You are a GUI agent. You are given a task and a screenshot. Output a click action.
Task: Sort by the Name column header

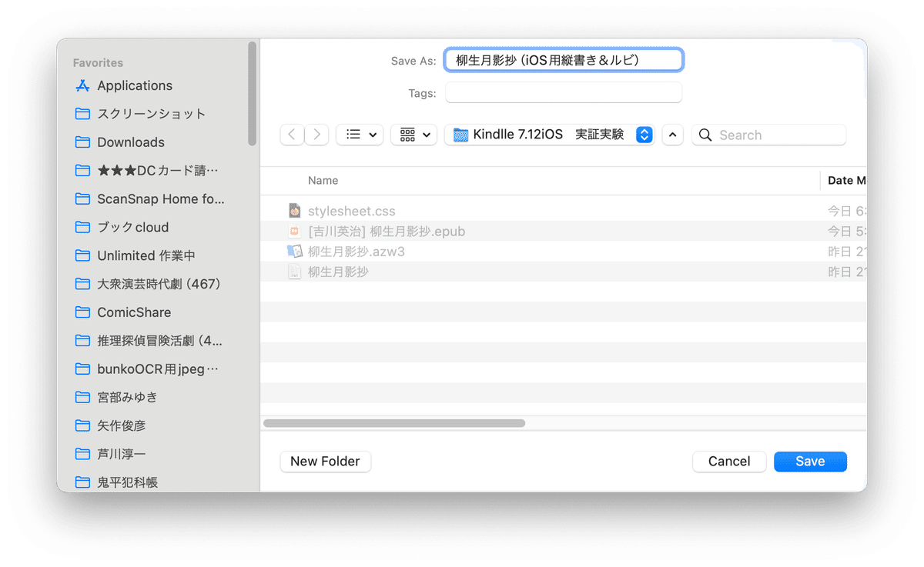pyautogui.click(x=323, y=180)
